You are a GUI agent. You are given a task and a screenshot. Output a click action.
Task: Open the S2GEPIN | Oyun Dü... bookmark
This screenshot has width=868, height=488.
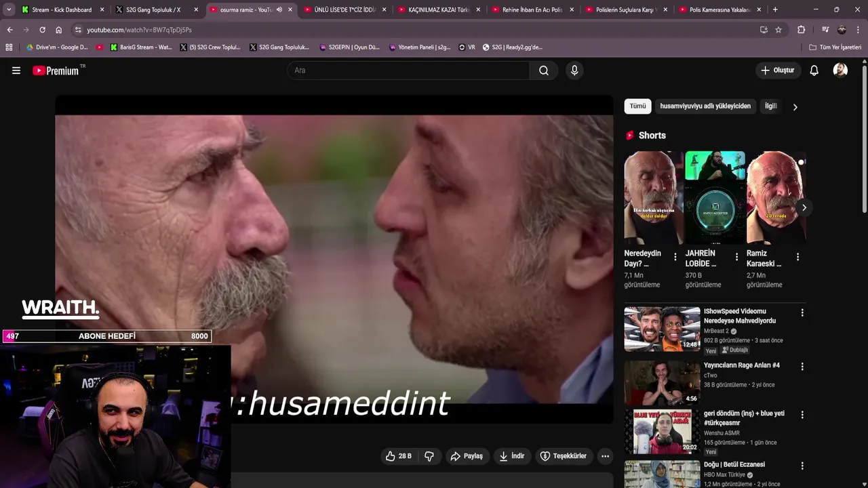click(349, 47)
